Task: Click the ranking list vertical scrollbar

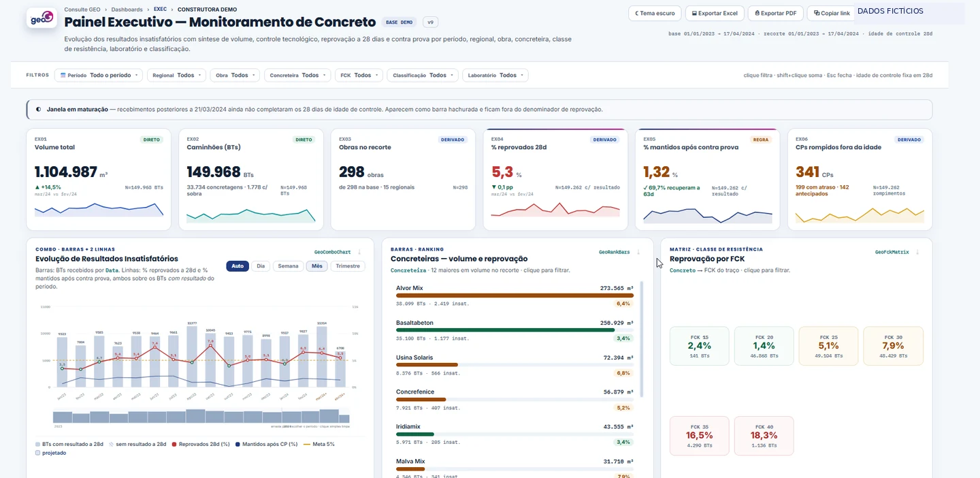Action: [x=642, y=339]
